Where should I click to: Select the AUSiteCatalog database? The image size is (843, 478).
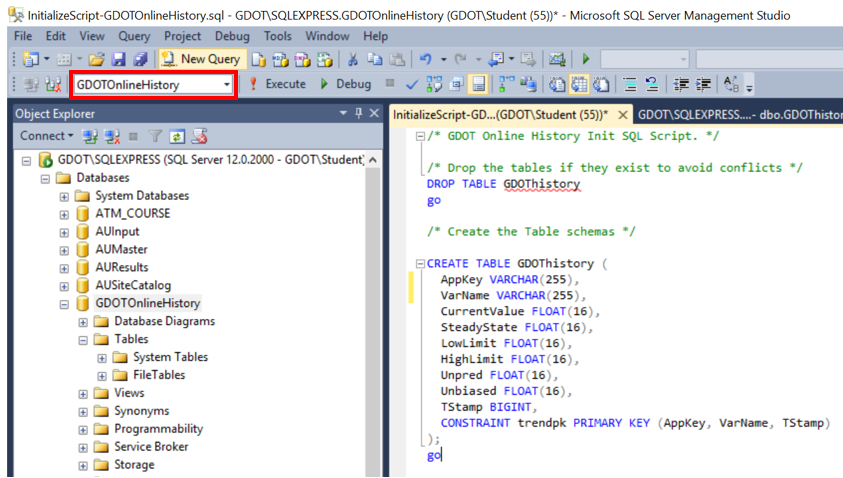[133, 286]
